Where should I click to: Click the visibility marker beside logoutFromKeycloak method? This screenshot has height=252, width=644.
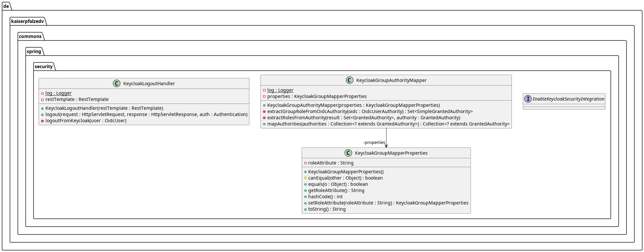pyautogui.click(x=43, y=121)
